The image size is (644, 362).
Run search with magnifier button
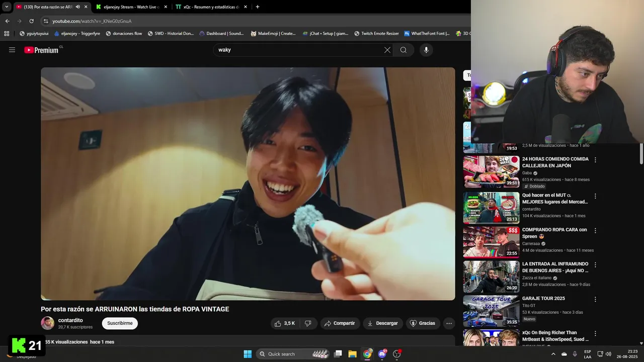pos(404,50)
